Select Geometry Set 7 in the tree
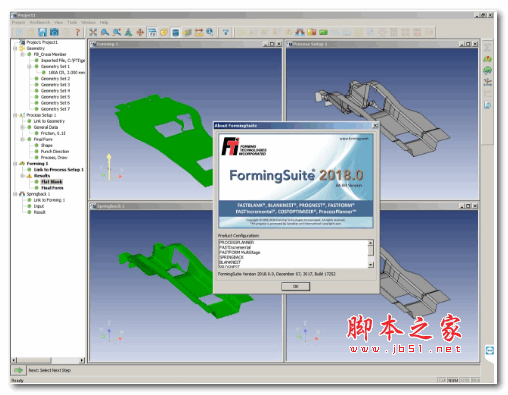 [x=55, y=109]
